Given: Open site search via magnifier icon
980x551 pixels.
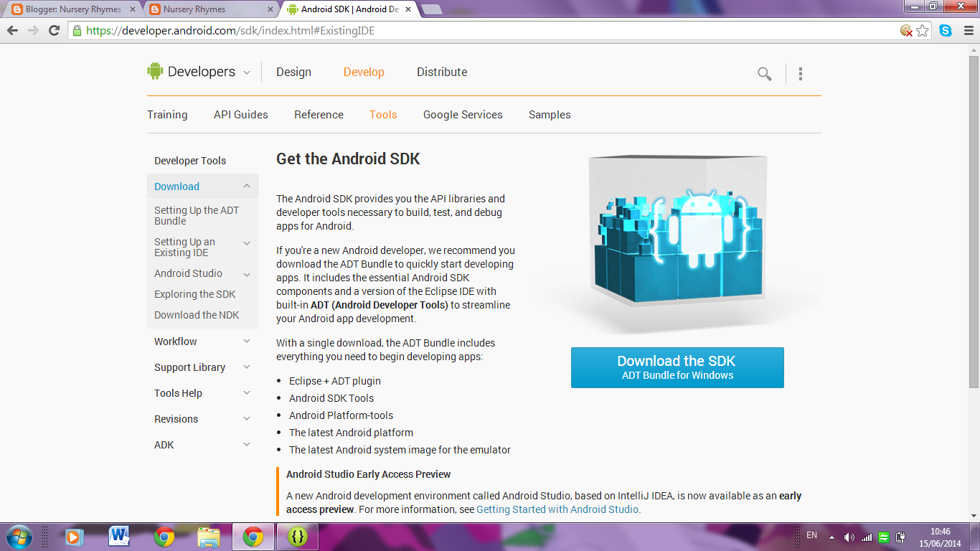Looking at the screenshot, I should coord(765,73).
